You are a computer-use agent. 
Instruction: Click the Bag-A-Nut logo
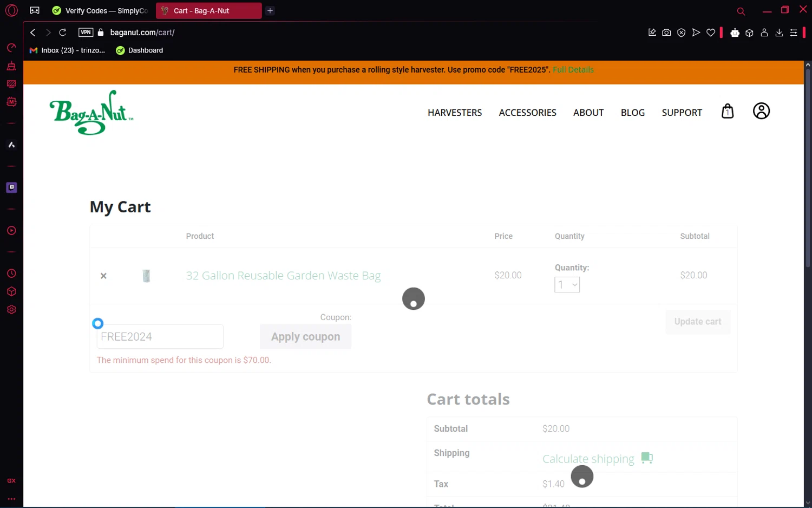pyautogui.click(x=91, y=112)
